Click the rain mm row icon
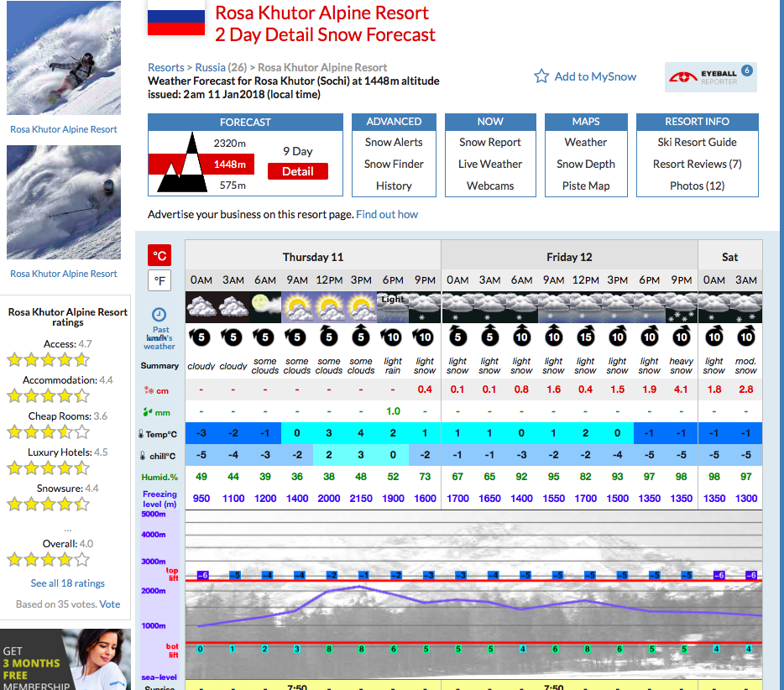784x690 pixels. (x=148, y=412)
